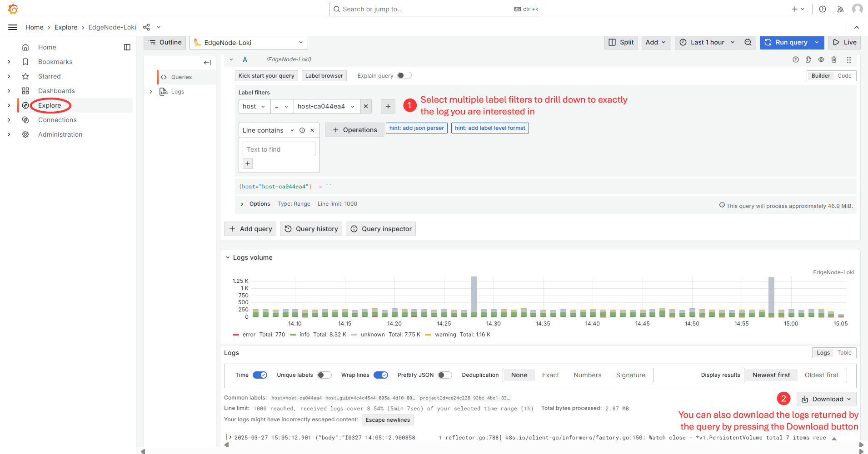This screenshot has height=454, width=868.
Task: Click the help question mark icon in top bar
Action: pyautogui.click(x=823, y=9)
